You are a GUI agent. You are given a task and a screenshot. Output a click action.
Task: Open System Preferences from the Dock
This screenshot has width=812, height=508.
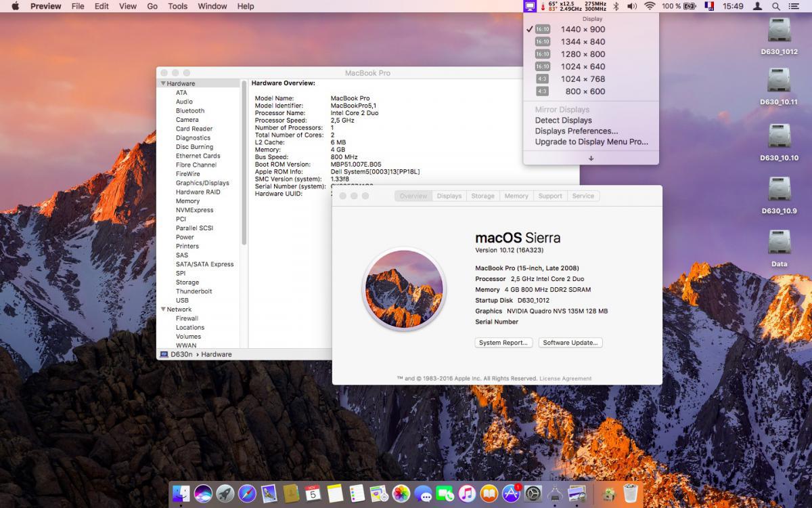click(x=533, y=493)
